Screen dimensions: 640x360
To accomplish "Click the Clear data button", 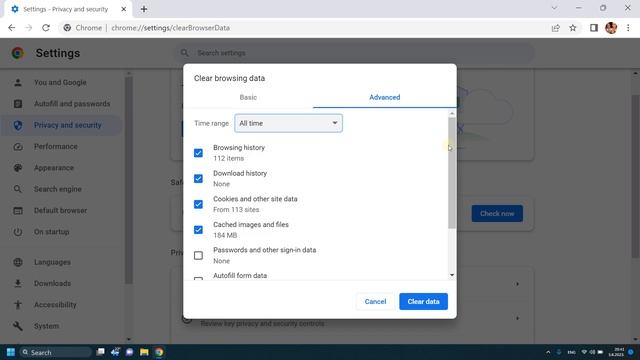I will coord(423,301).
